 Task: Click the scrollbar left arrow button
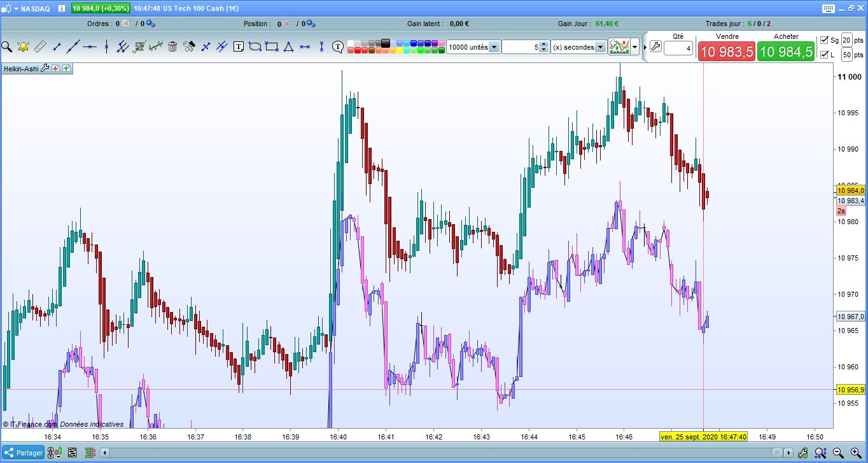tap(105, 453)
